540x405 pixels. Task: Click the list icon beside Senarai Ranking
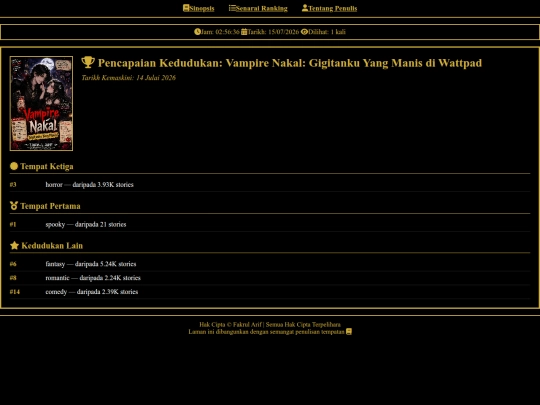[x=232, y=8]
